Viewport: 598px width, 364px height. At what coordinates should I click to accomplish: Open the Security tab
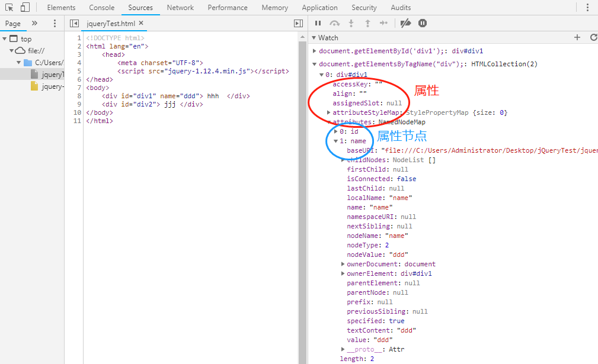pyautogui.click(x=364, y=8)
